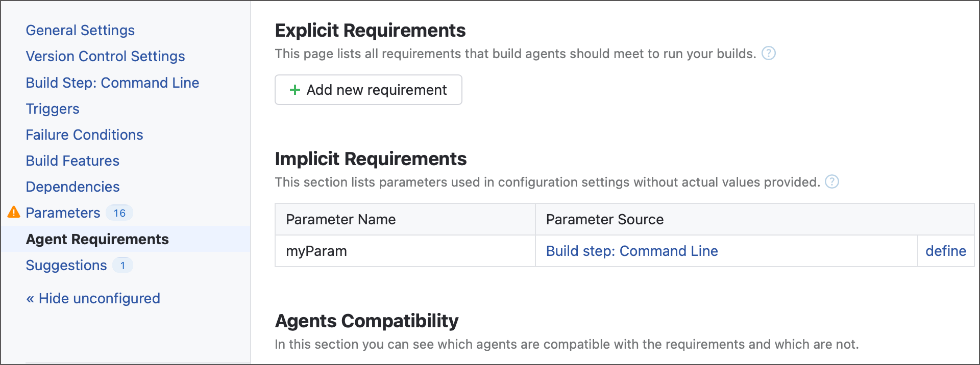Click define to set a value for myParam
Viewport: 980px width, 365px height.
[x=945, y=251]
